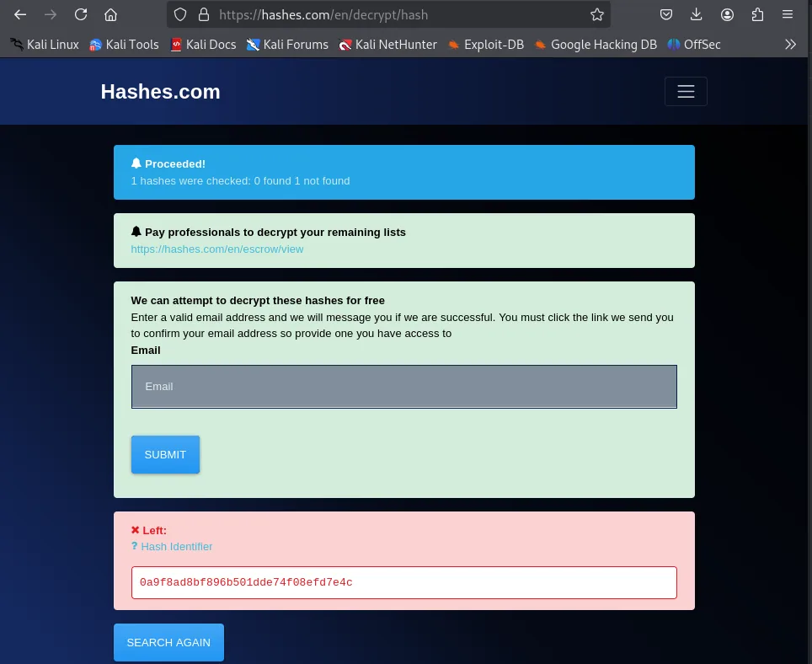Screen dimensions: 812x664
Task: Save page to Pocket
Action: [x=666, y=14]
